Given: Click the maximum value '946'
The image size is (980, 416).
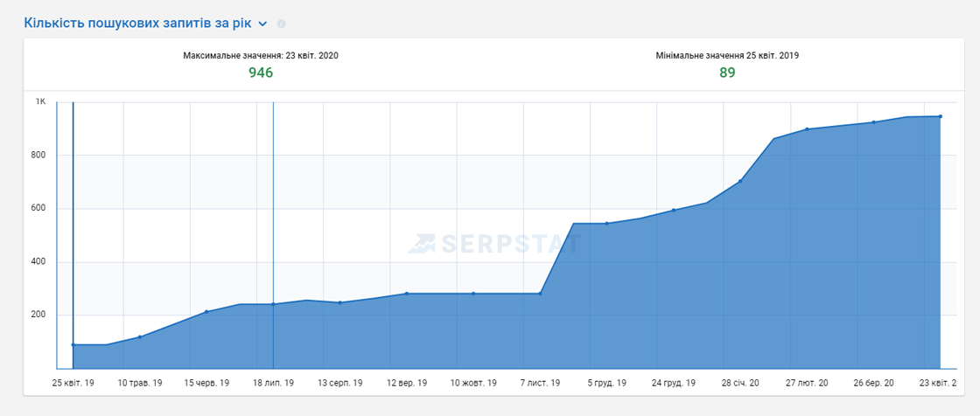Looking at the screenshot, I should pyautogui.click(x=262, y=73).
